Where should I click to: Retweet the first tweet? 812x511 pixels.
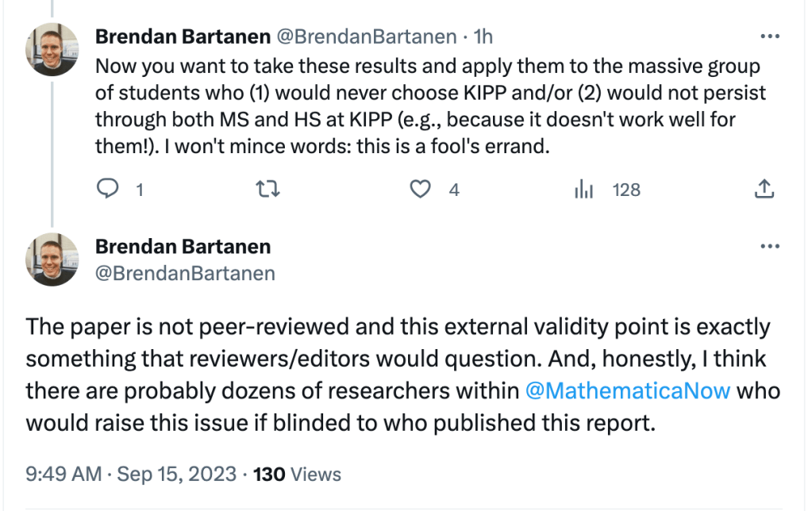(270, 189)
